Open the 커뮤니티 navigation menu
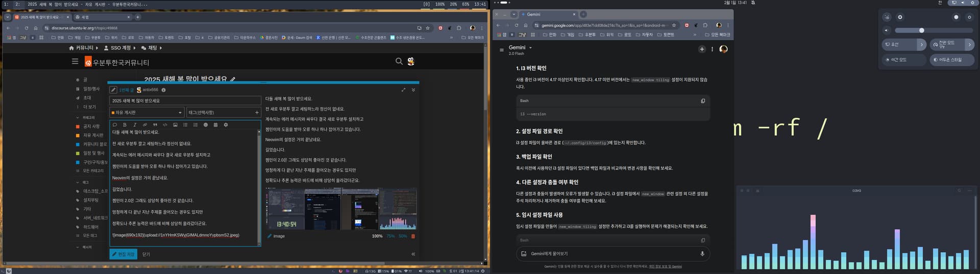Image resolution: width=980 pixels, height=274 pixels. tap(84, 48)
